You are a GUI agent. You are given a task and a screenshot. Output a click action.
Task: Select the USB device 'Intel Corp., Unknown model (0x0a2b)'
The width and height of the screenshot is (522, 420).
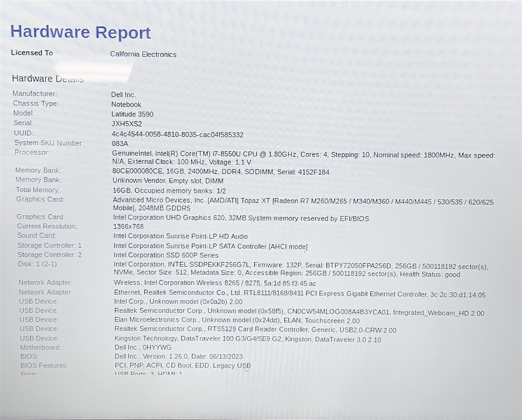[x=178, y=302]
